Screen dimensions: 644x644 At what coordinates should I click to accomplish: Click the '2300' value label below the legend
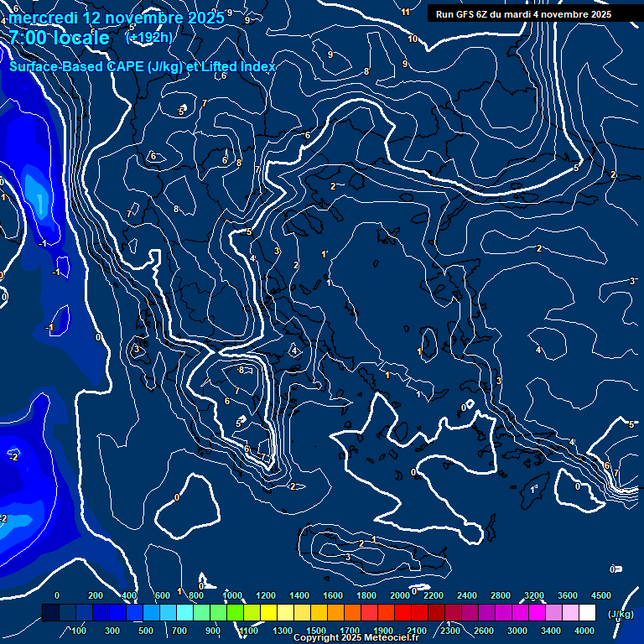450,631
